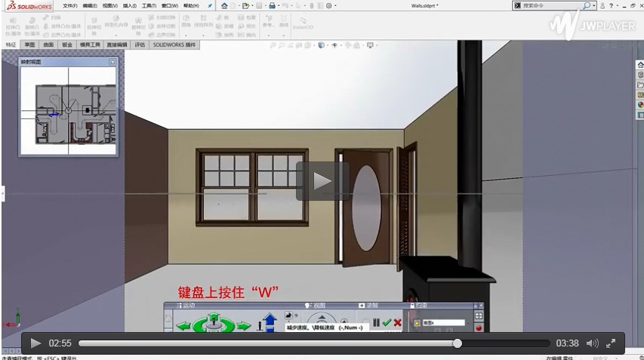Image resolution: width=644 pixels, height=360 pixels.
Task: Click the green move-left arrow in walkthrough panel
Action: (x=183, y=326)
